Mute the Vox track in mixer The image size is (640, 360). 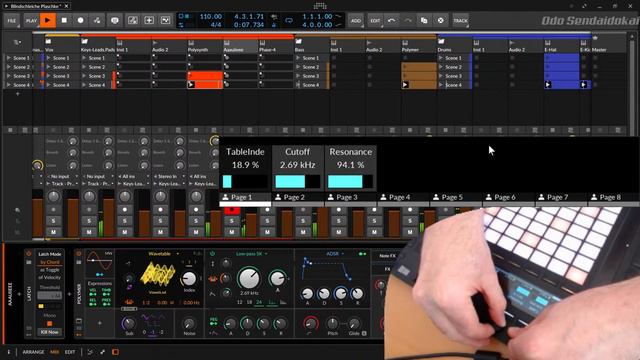coord(53,232)
